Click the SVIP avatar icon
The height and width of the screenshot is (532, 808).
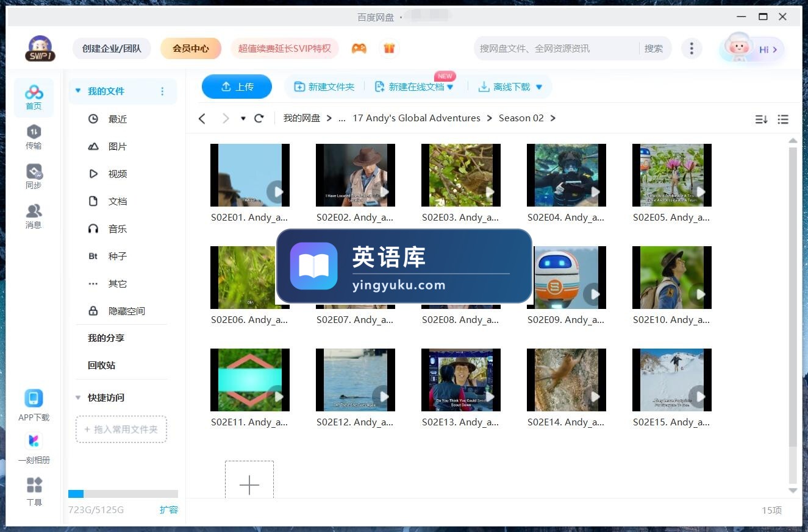tap(40, 49)
